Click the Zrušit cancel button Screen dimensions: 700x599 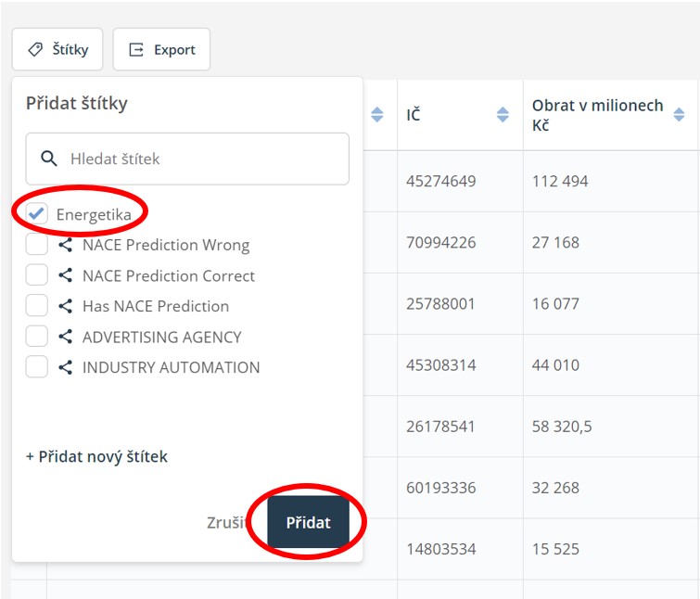pos(228,522)
